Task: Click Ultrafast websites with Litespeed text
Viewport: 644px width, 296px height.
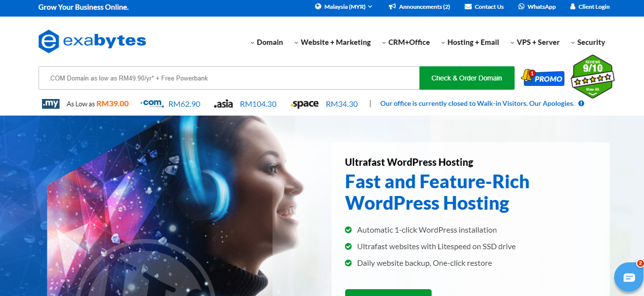Action: click(x=436, y=246)
